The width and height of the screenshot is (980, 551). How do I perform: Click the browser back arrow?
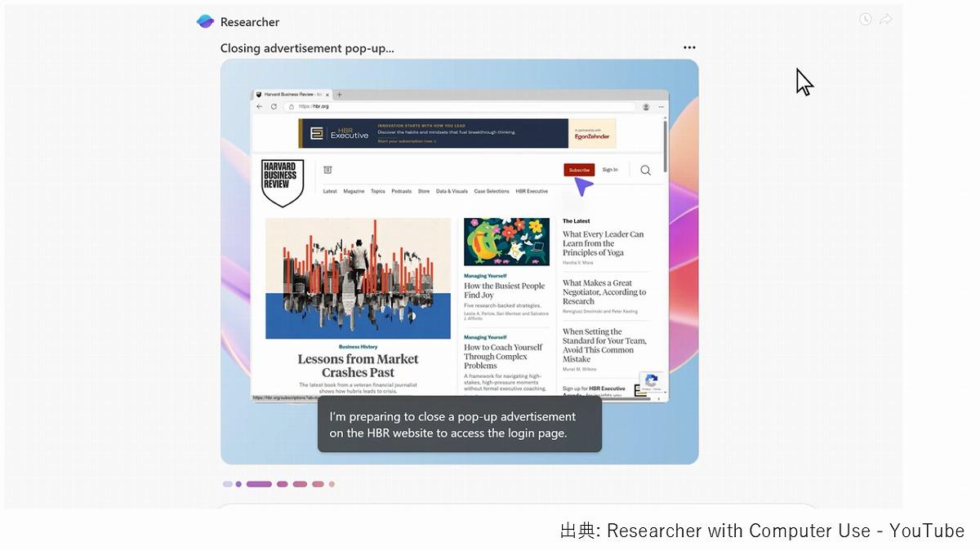coord(260,106)
